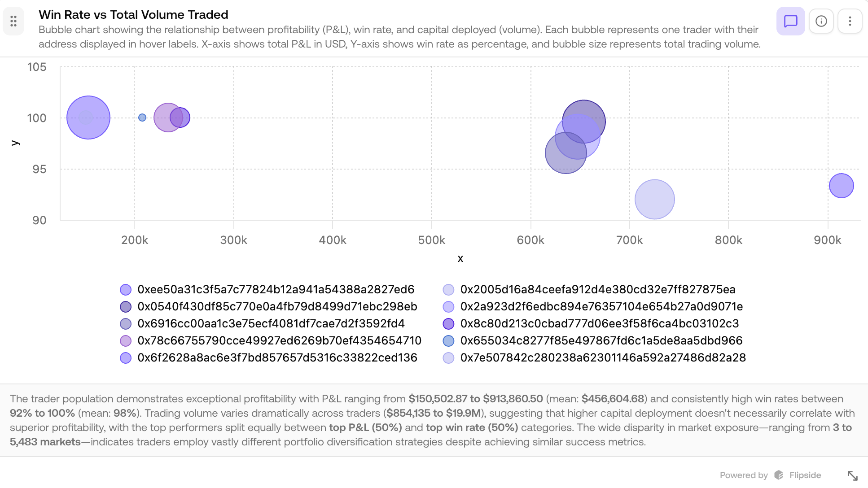Click the drag handle dots icon

coord(13,21)
